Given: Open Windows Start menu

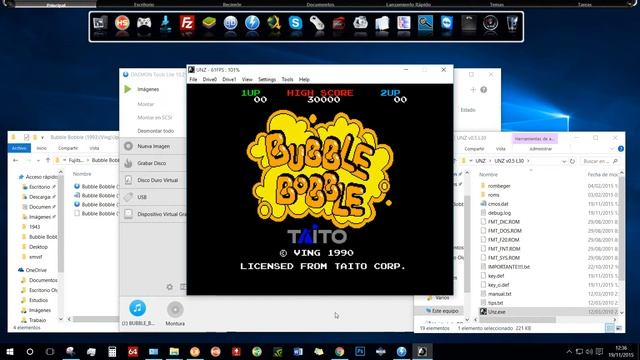Looking at the screenshot, I should click(x=10, y=351).
